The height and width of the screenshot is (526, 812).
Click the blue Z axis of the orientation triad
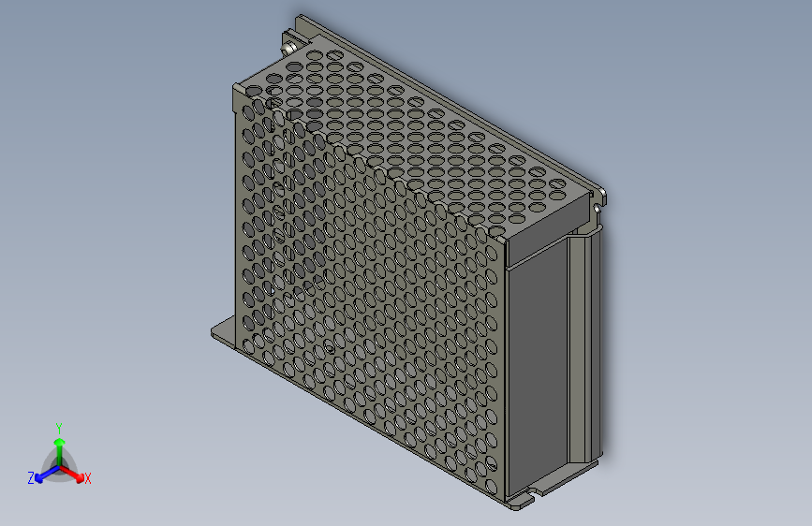click(x=47, y=475)
